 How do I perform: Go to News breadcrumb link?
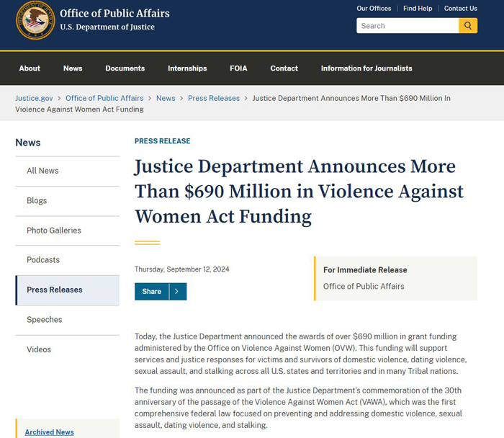(166, 98)
